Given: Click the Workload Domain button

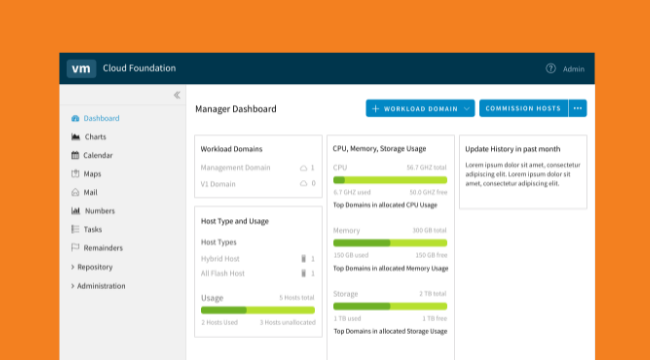Looking at the screenshot, I should (x=420, y=108).
